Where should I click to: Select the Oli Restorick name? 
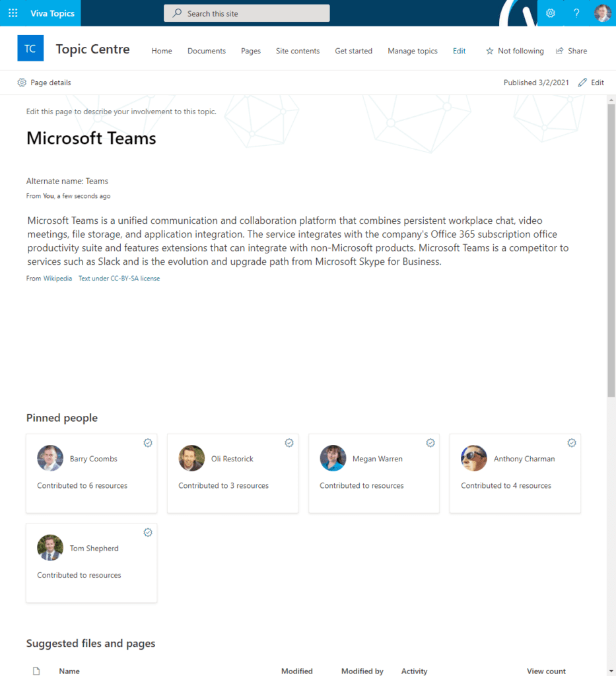(232, 459)
